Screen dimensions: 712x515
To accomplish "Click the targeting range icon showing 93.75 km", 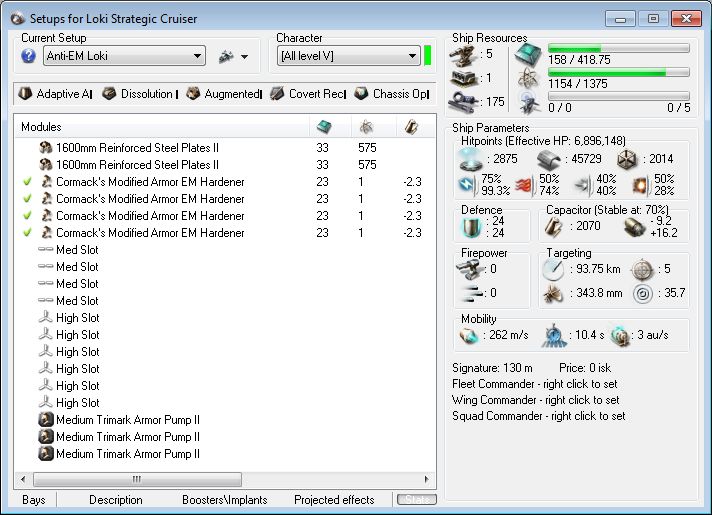I will coord(553,269).
